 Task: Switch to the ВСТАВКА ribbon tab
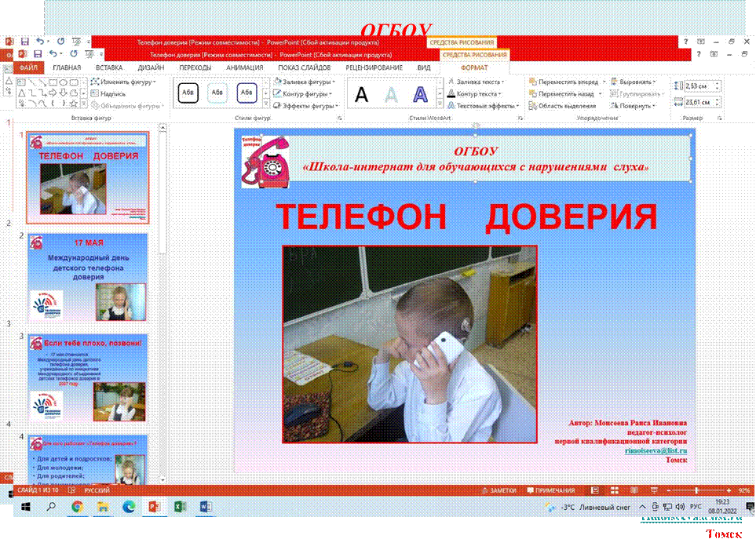pyautogui.click(x=108, y=67)
